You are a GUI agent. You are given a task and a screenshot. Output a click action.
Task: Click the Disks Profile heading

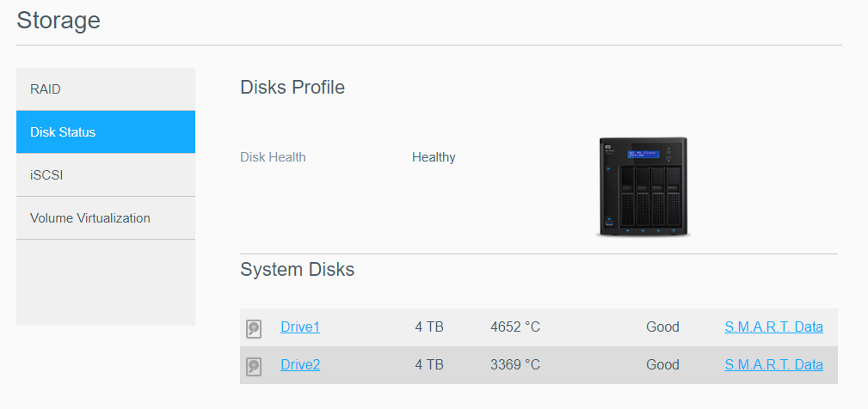pos(292,87)
